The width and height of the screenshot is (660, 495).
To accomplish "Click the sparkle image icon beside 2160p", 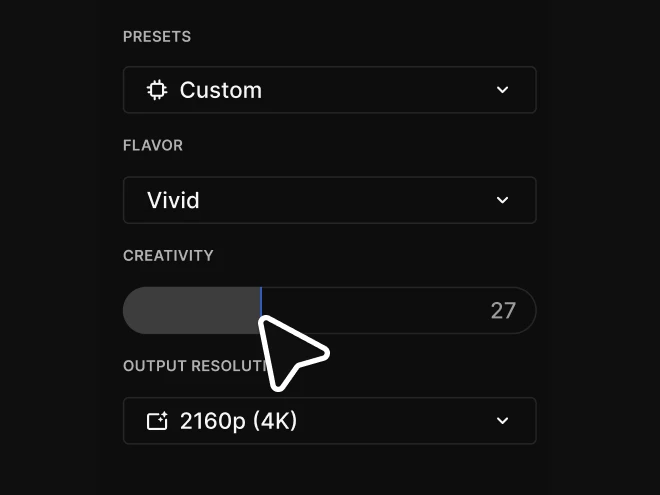I will pyautogui.click(x=157, y=421).
